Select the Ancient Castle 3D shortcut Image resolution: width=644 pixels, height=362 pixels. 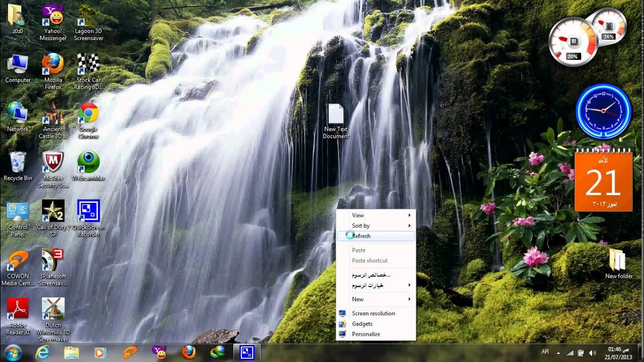click(x=53, y=121)
